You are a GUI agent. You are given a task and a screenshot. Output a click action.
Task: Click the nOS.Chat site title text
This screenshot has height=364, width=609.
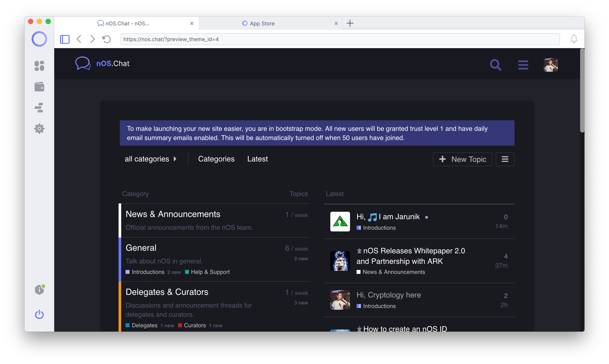click(x=113, y=63)
